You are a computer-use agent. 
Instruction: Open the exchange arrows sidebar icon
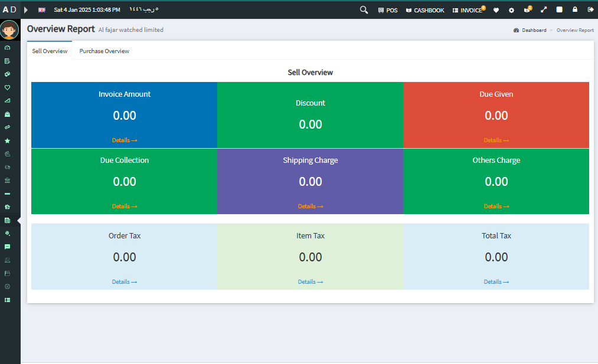pyautogui.click(x=7, y=127)
